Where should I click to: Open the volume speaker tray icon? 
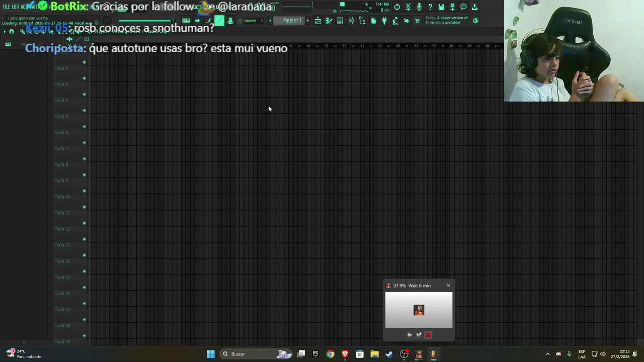click(x=603, y=354)
